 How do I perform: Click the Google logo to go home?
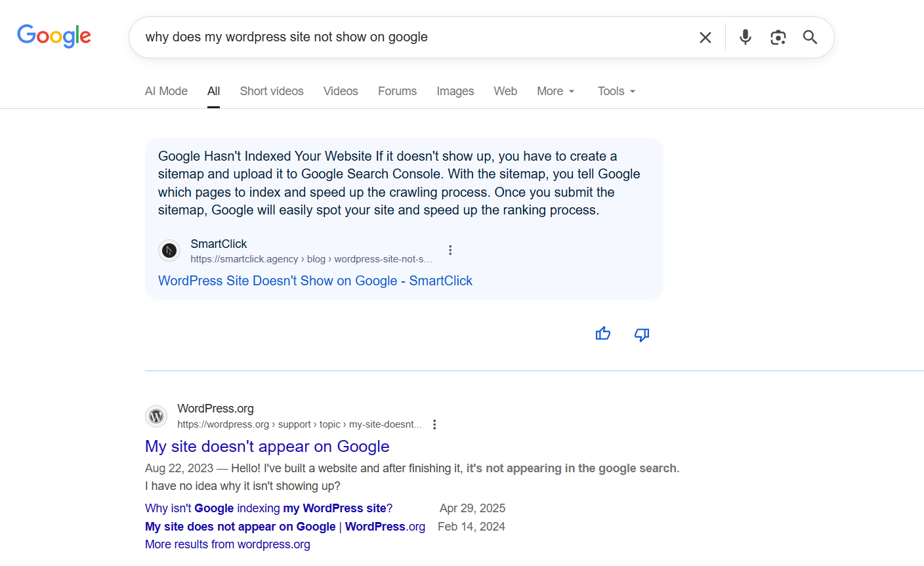click(x=54, y=36)
